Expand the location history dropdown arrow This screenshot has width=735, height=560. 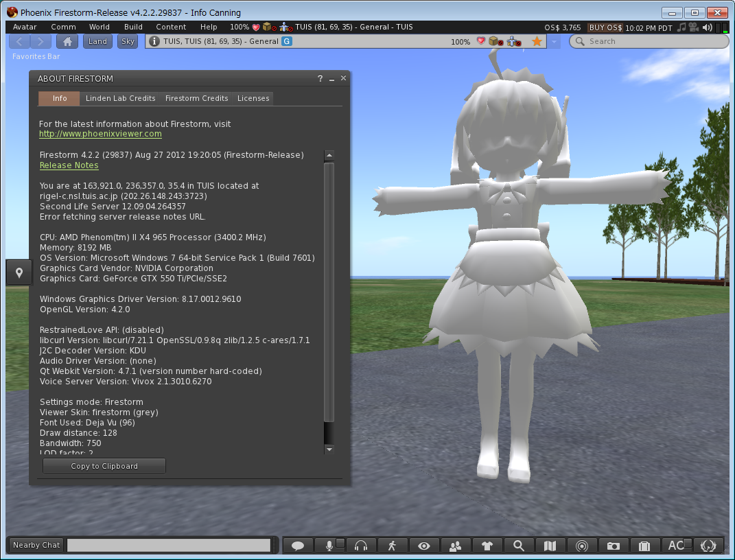(x=554, y=42)
